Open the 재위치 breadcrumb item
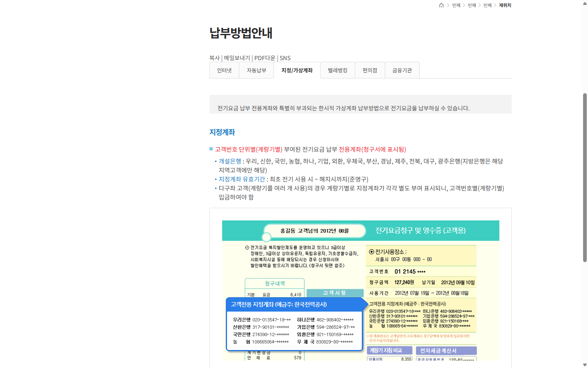This screenshot has height=368, width=588. (505, 5)
